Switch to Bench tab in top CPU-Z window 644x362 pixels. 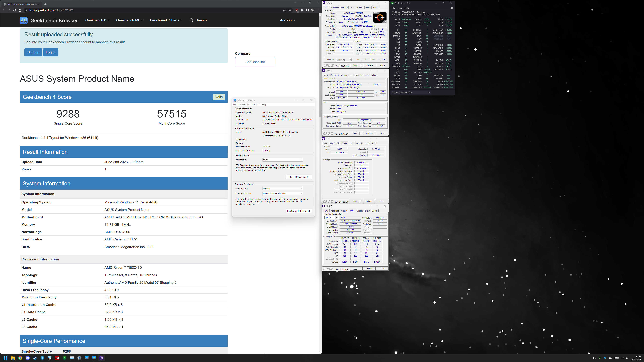[x=368, y=8]
